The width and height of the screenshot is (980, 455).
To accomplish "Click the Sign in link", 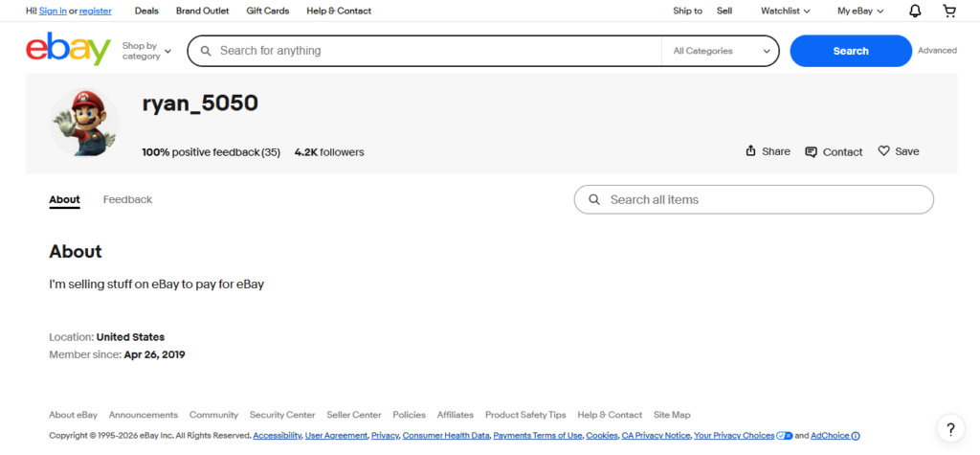I will [x=54, y=11].
